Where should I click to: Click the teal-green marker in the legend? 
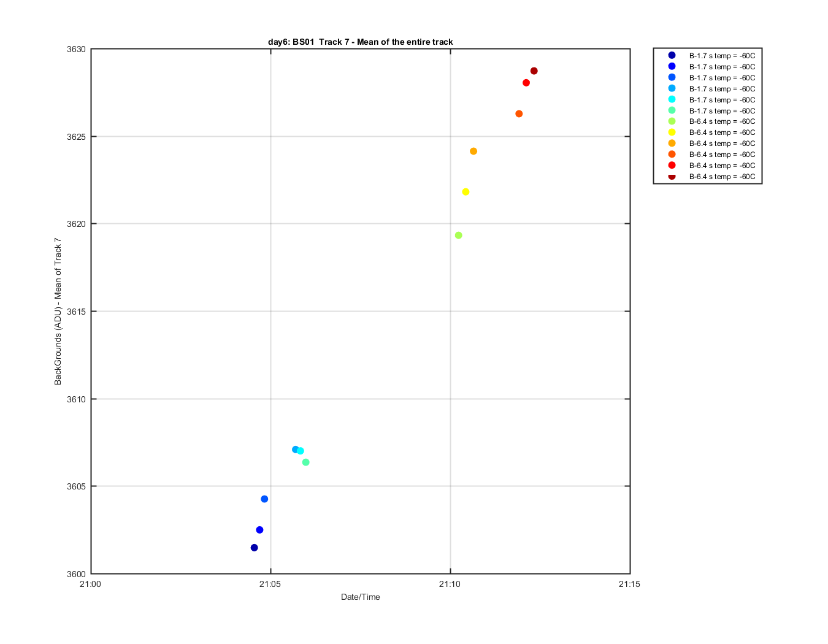tap(672, 110)
